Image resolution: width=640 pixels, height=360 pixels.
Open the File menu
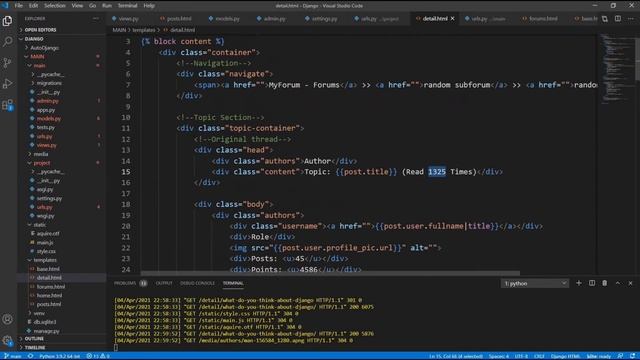coord(18,6)
